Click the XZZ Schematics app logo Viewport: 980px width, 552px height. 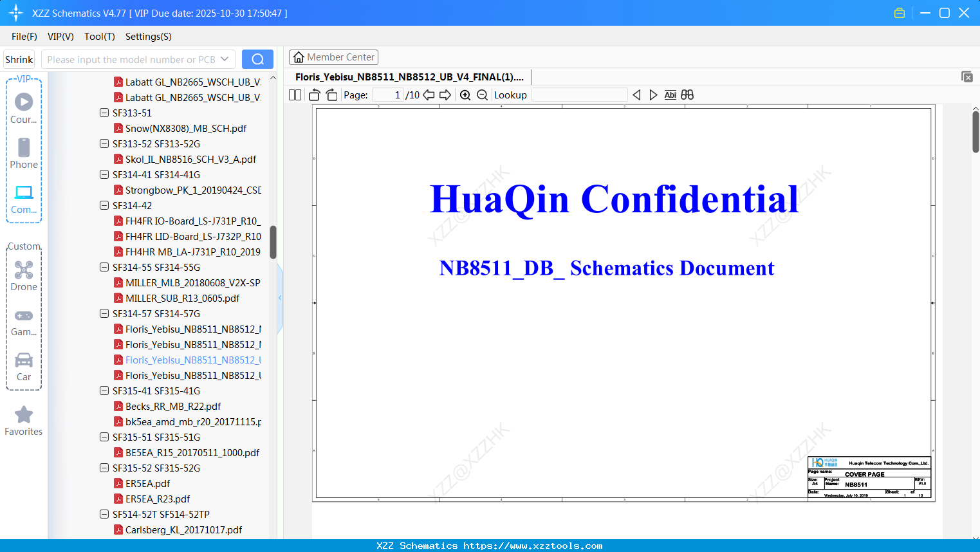pos(16,13)
